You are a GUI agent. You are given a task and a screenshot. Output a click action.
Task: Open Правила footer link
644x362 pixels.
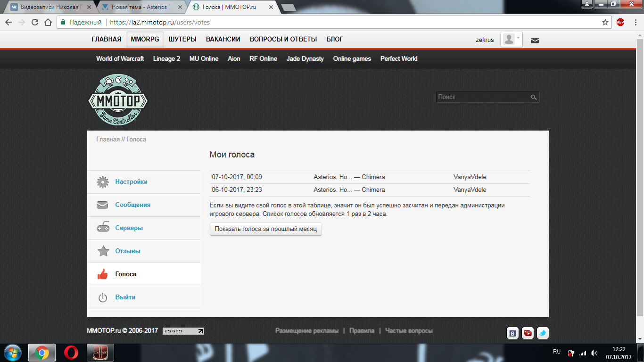[x=362, y=331]
